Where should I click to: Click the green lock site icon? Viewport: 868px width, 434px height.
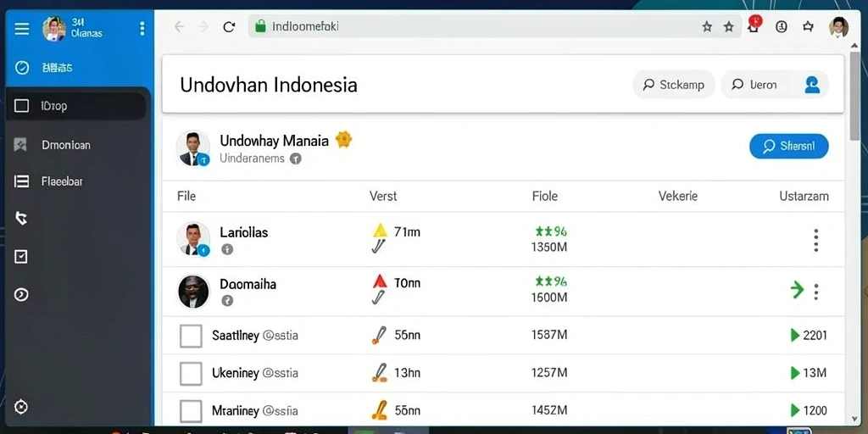pyautogui.click(x=260, y=26)
